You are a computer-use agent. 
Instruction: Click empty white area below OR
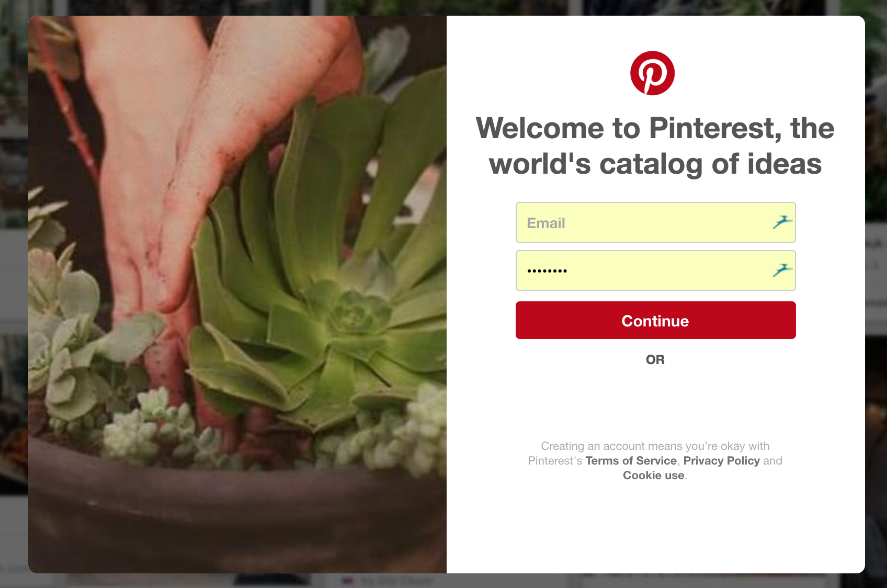click(655, 403)
